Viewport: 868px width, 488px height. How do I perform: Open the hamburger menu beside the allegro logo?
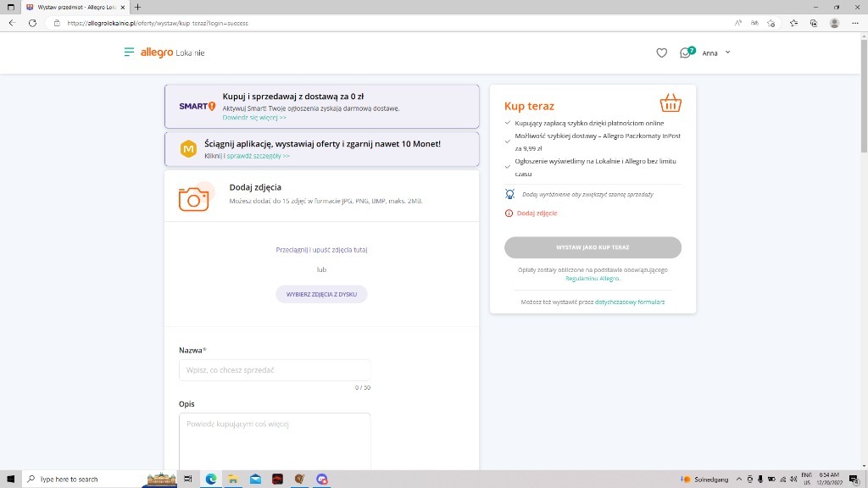tap(129, 52)
